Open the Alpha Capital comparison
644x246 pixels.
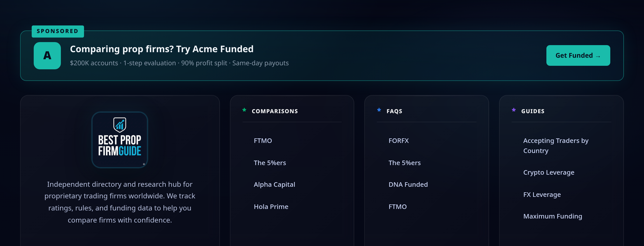tap(274, 184)
